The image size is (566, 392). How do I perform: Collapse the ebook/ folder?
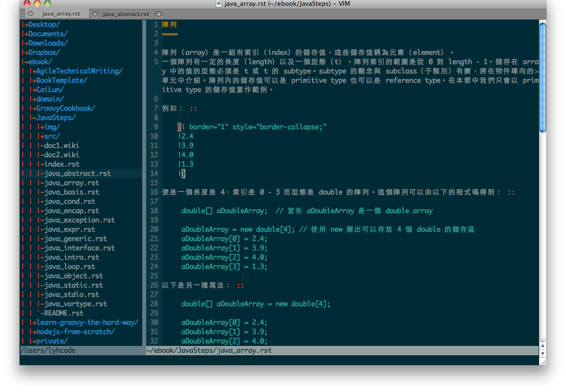tap(37, 62)
